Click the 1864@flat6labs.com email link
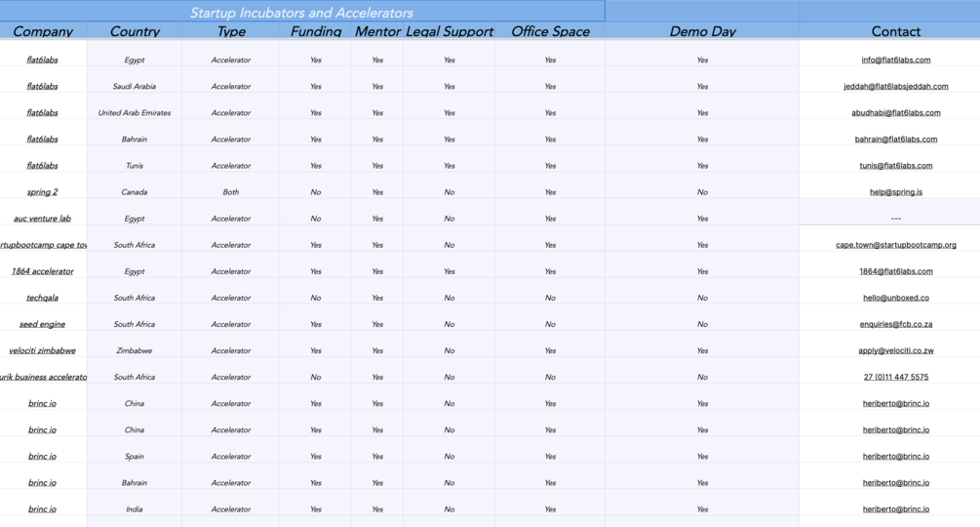This screenshot has height=527, width=980. (x=895, y=271)
